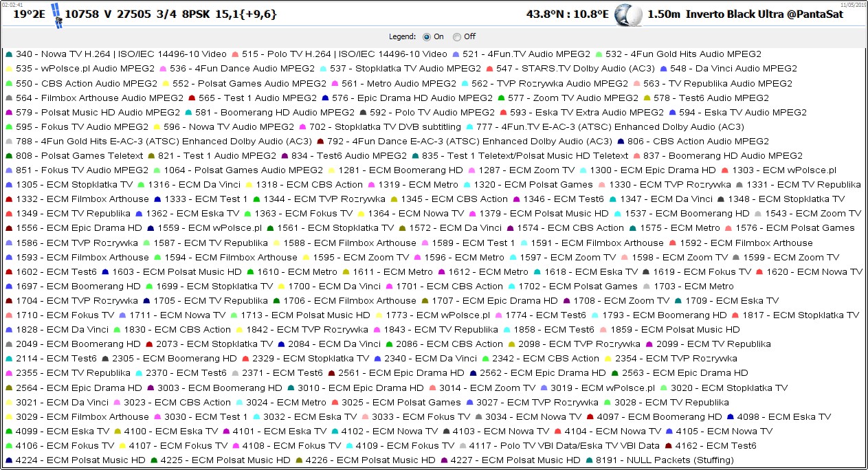
Task: Select entry 1599 - ECM Zoom TV
Action: point(791,258)
